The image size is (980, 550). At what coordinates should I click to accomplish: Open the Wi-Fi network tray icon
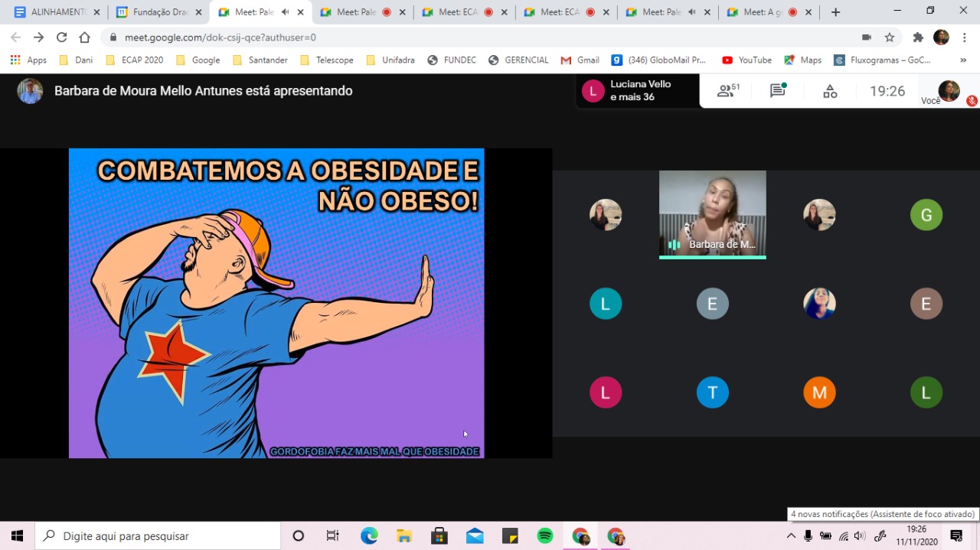pos(843,536)
